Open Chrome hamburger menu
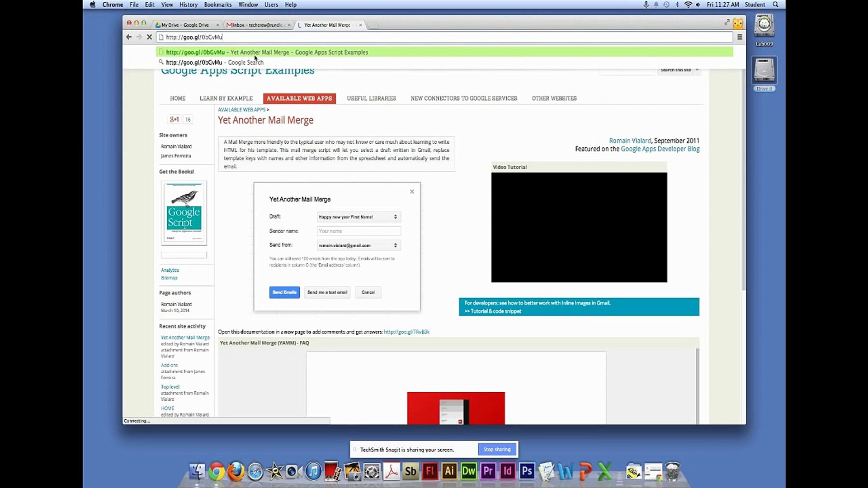The height and width of the screenshot is (488, 868). pyautogui.click(x=740, y=37)
